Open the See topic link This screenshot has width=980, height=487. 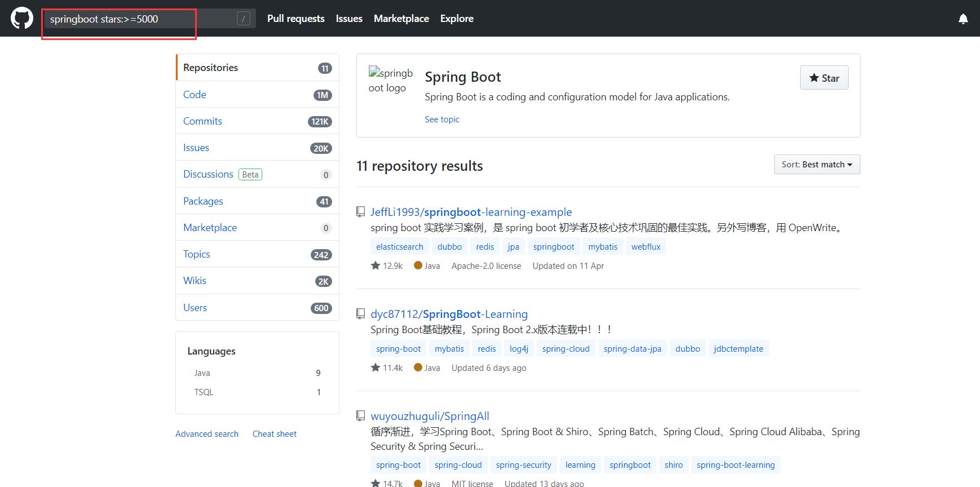442,119
